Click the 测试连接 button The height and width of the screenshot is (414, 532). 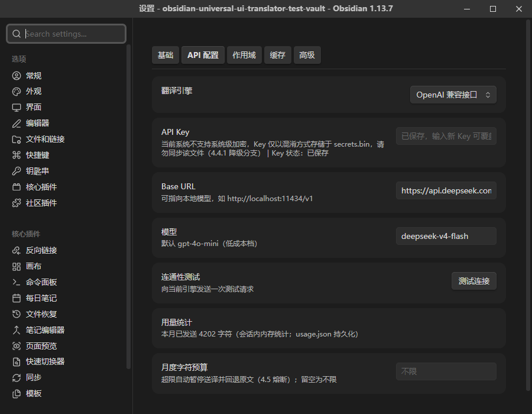(473, 281)
